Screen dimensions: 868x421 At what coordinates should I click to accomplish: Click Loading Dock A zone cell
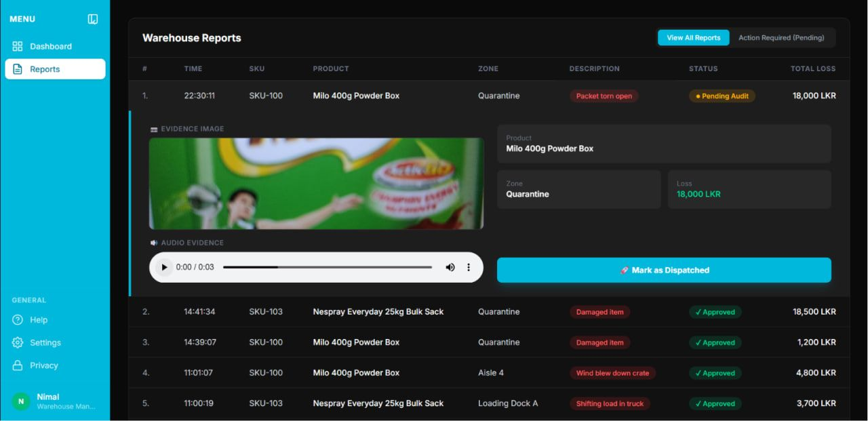[508, 403]
